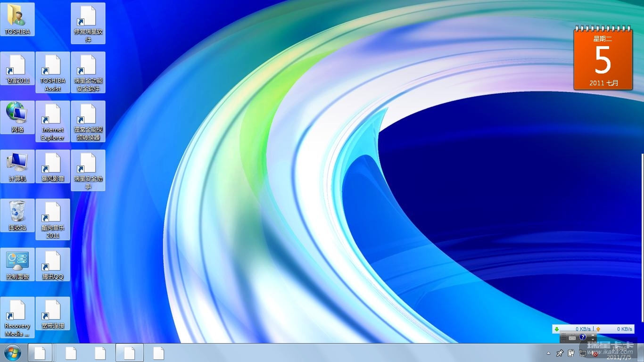Click the 暴风影音 player shortcut
Image resolution: width=644 pixels, height=362 pixels.
52,166
